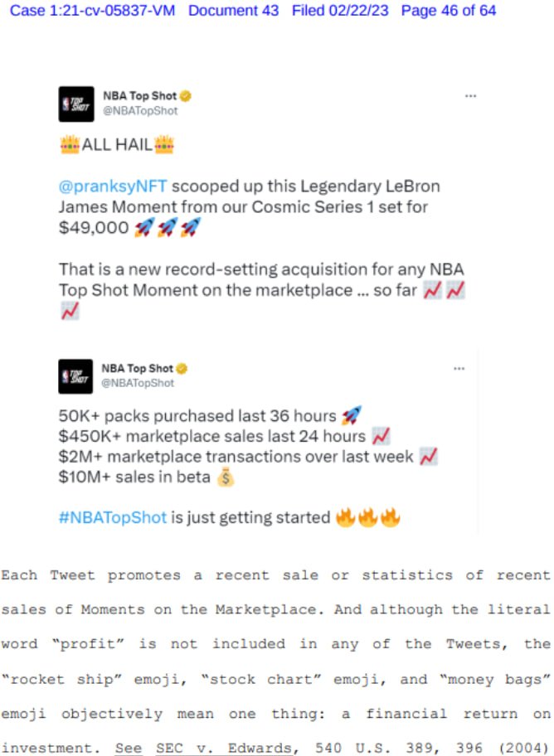Open more options menu on second tweet
554x756 pixels.
click(x=459, y=368)
